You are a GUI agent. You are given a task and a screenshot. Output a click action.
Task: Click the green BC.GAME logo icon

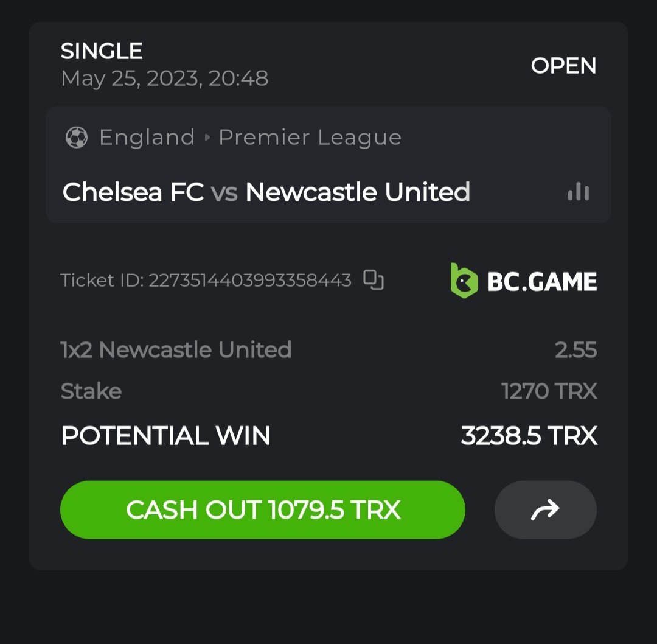click(464, 281)
